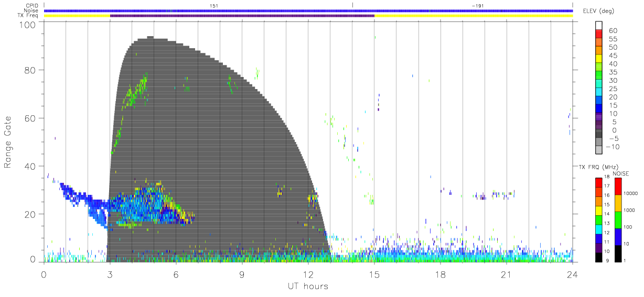
Task: Select the red top swatch of NOISE colorbar
Action: pos(619,186)
